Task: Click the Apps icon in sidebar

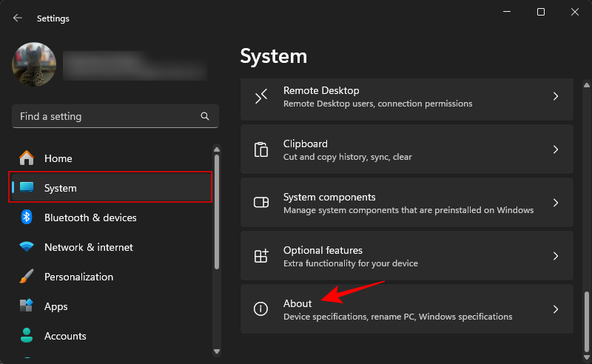Action: point(27,306)
